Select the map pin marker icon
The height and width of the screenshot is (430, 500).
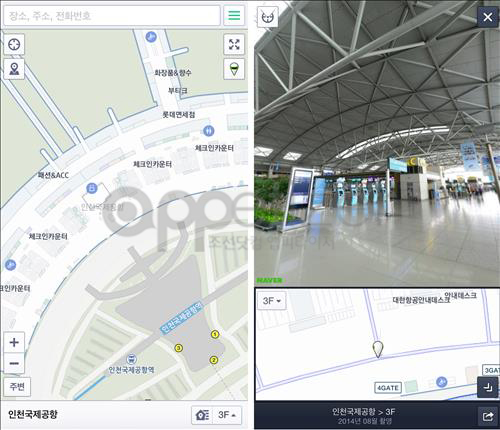pyautogui.click(x=14, y=69)
